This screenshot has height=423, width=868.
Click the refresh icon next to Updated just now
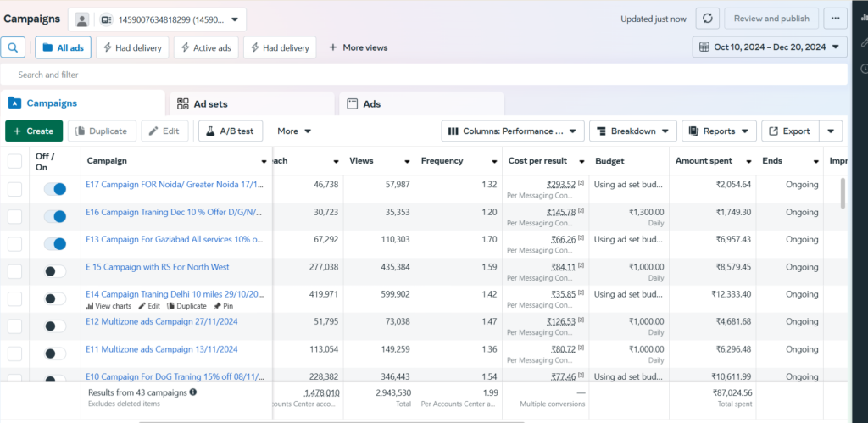click(708, 19)
